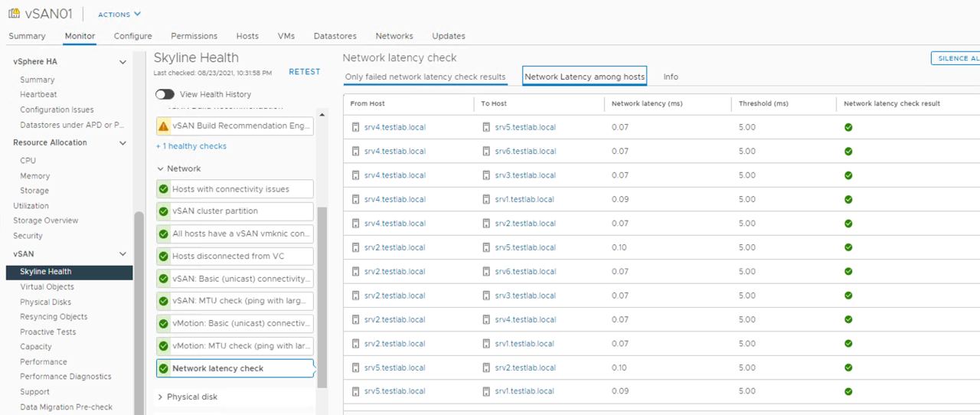
Task: Click result check icon for srv5 to srv1 row
Action: click(848, 391)
